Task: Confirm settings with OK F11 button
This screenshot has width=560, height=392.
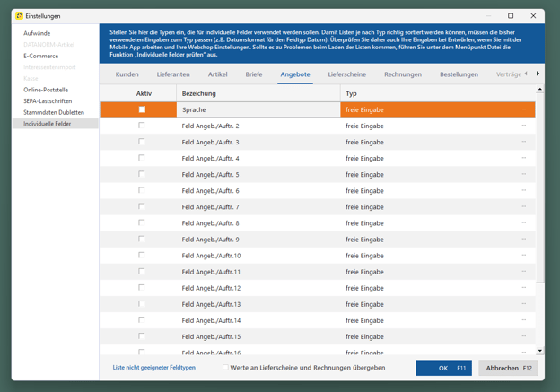Action: [x=443, y=368]
